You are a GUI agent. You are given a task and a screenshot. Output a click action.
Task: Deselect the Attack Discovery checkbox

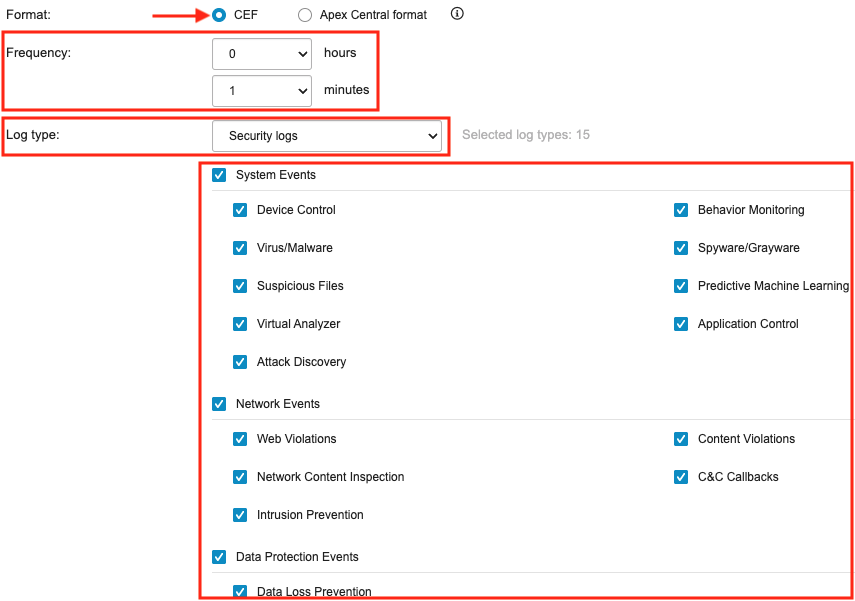pos(240,362)
